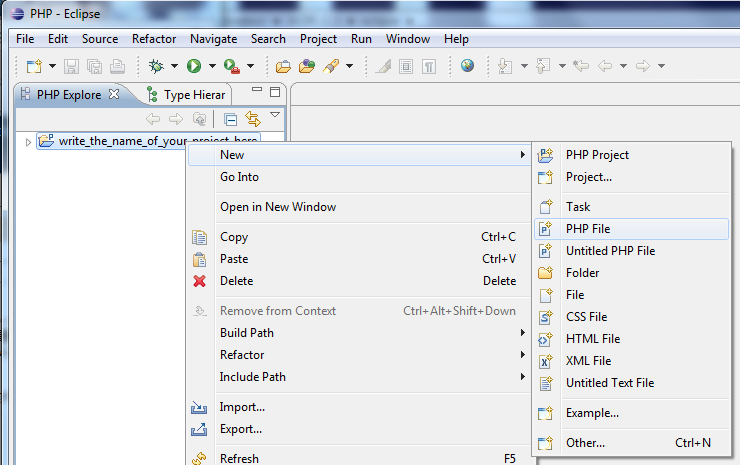Toggle Mark Occurrences pencil icon
Screen dimensions: 740x465
click(x=383, y=66)
